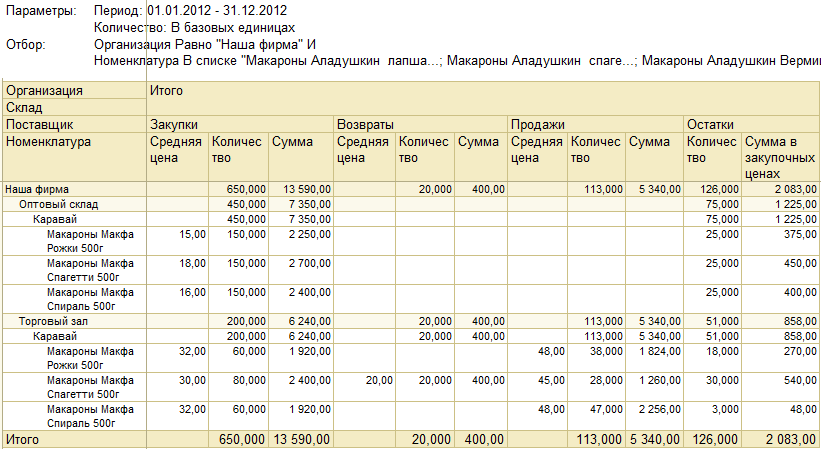Click average purchase price cell 30,00

[x=178, y=387]
